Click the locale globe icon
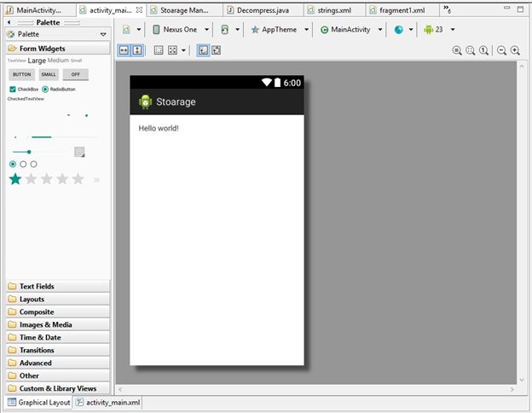 [x=399, y=30]
